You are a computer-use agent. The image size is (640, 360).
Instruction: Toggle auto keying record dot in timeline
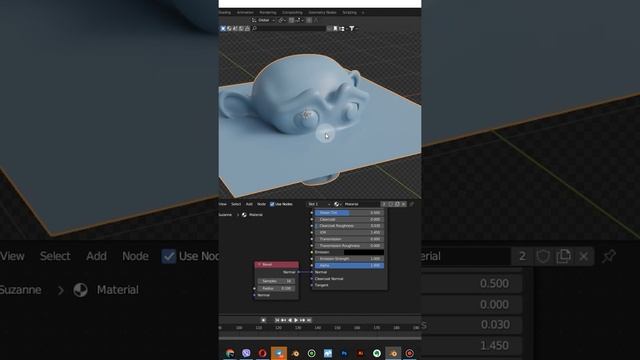tap(263, 320)
